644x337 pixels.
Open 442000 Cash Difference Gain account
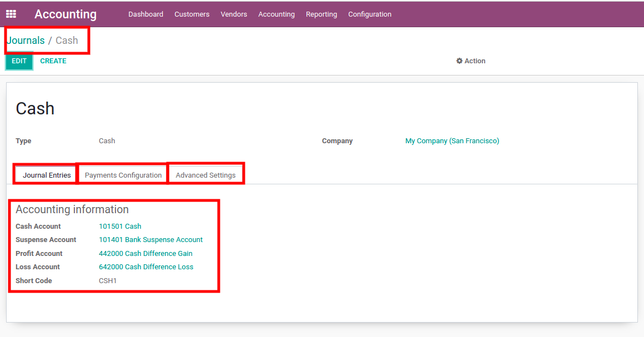click(145, 254)
